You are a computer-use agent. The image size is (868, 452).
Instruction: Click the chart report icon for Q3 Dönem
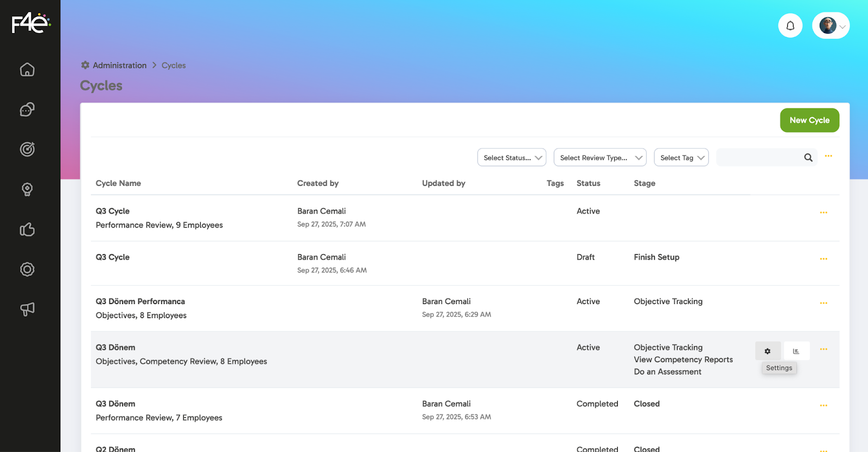pos(796,351)
